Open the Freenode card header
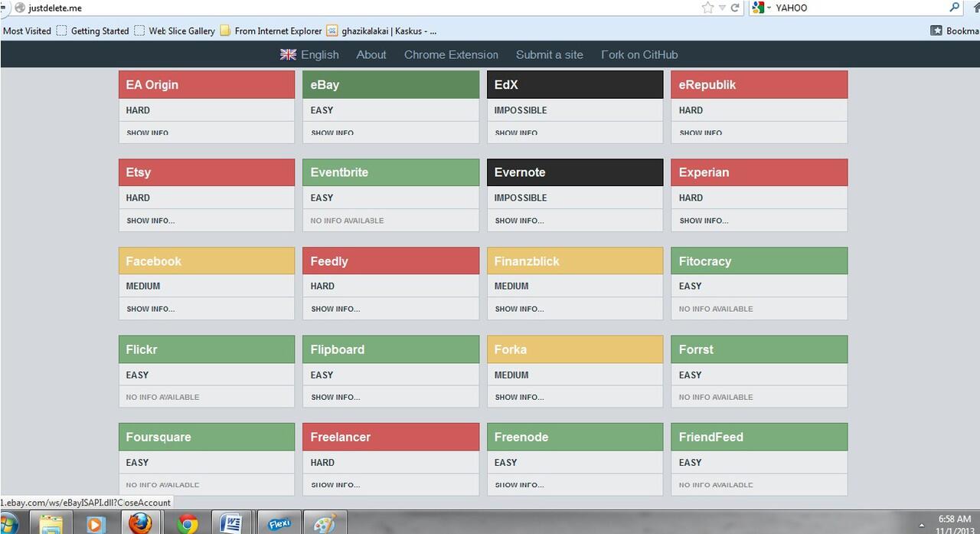This screenshot has width=980, height=534. click(575, 437)
